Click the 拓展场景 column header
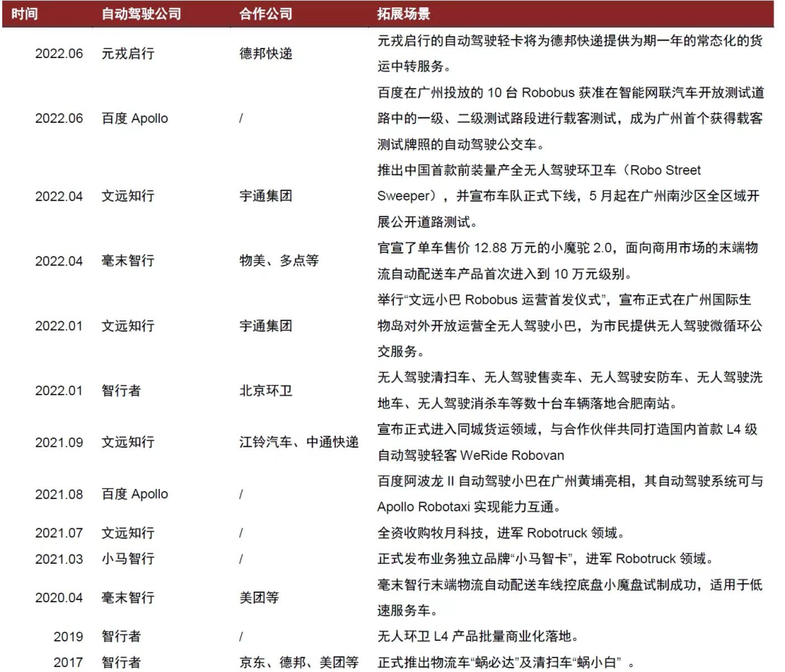This screenshot has width=785, height=672. point(403,14)
